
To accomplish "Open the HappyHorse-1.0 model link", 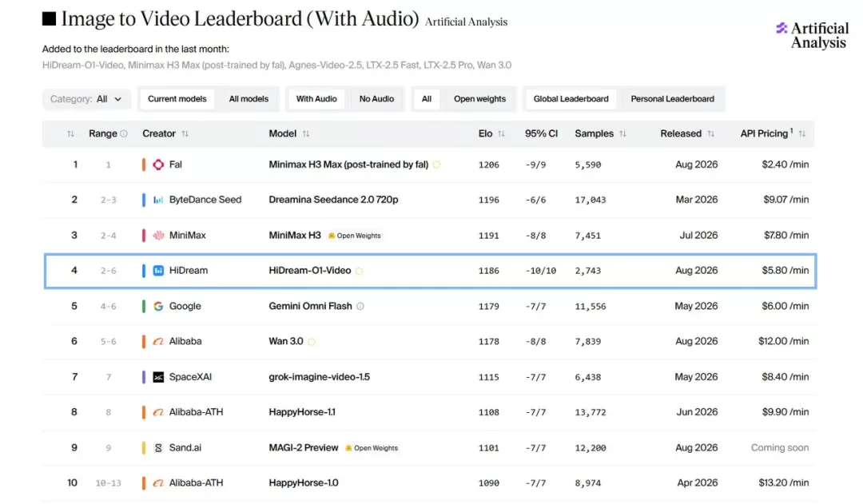I will 304,483.
